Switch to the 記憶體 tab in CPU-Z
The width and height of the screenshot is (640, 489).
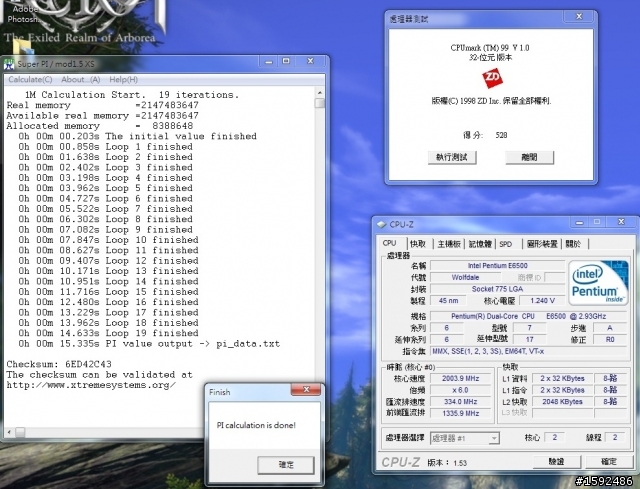480,244
